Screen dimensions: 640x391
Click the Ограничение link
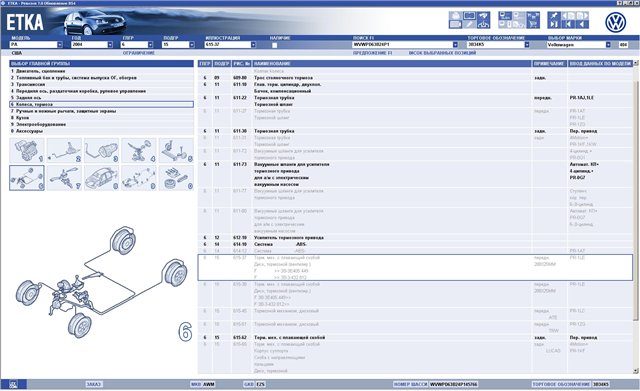coord(139,53)
